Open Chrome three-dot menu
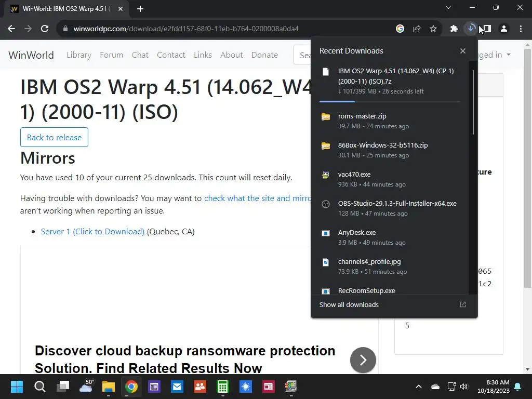Image resolution: width=532 pixels, height=399 pixels. (521, 29)
